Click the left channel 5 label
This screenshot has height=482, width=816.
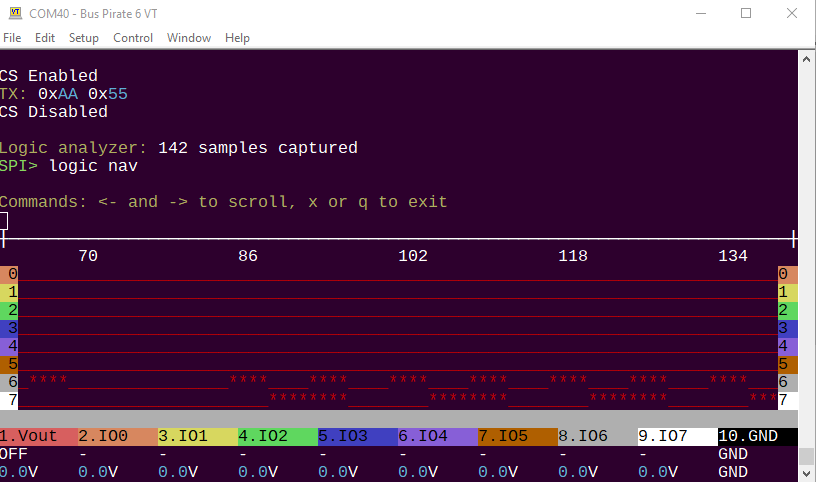[9, 364]
